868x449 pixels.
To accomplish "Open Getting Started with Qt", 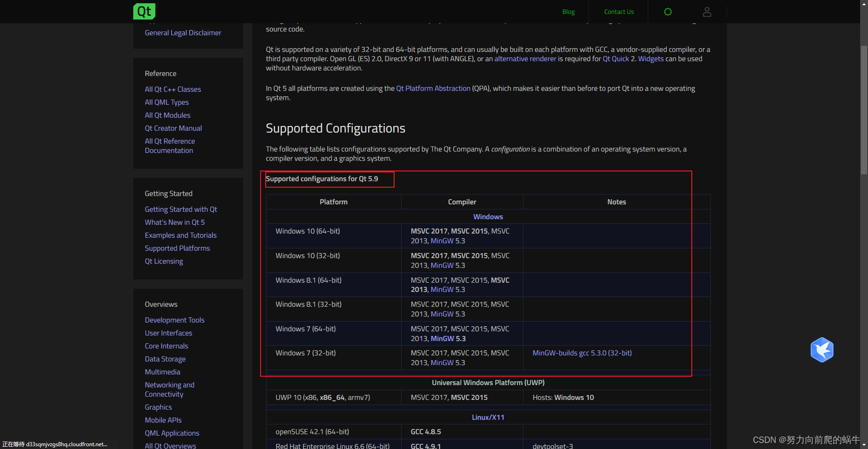I will (181, 209).
